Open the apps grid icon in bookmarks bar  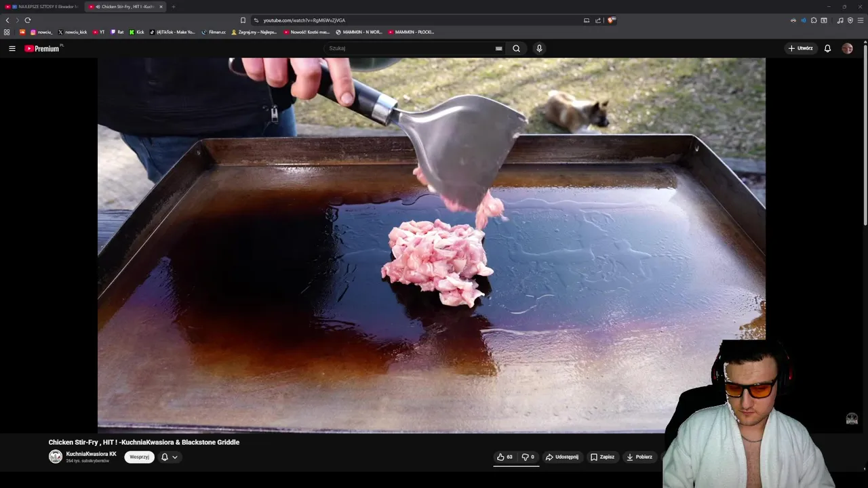point(7,32)
